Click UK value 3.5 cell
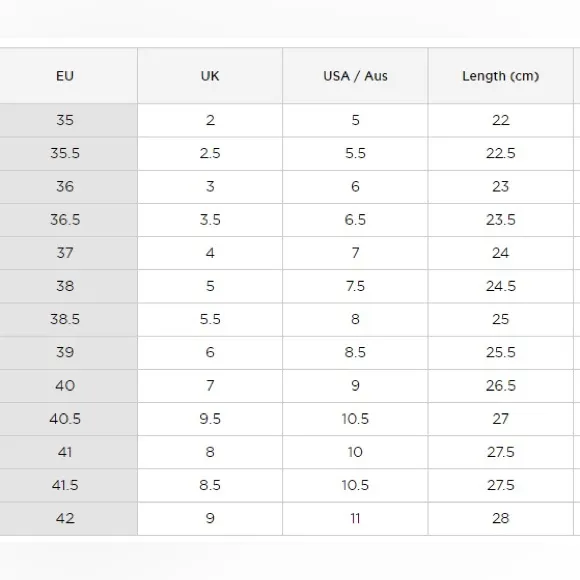580x580 pixels. [210, 220]
